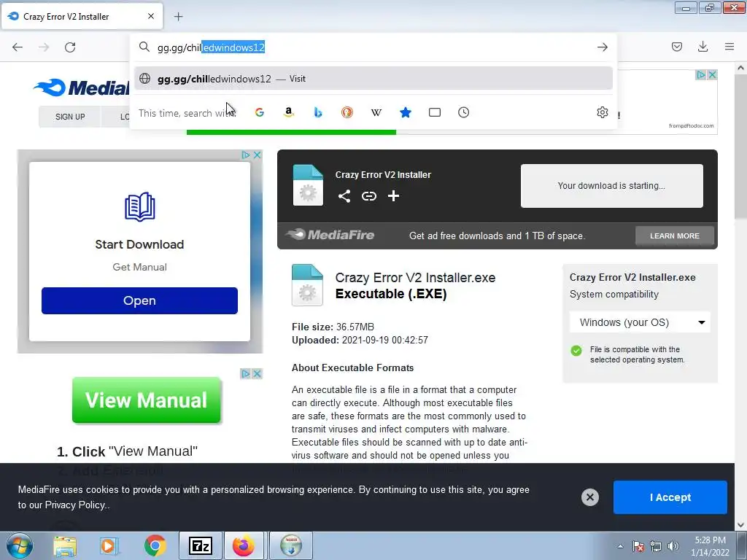The width and height of the screenshot is (747, 560).
Task: Click the Start Download ad heading
Action: point(139,244)
